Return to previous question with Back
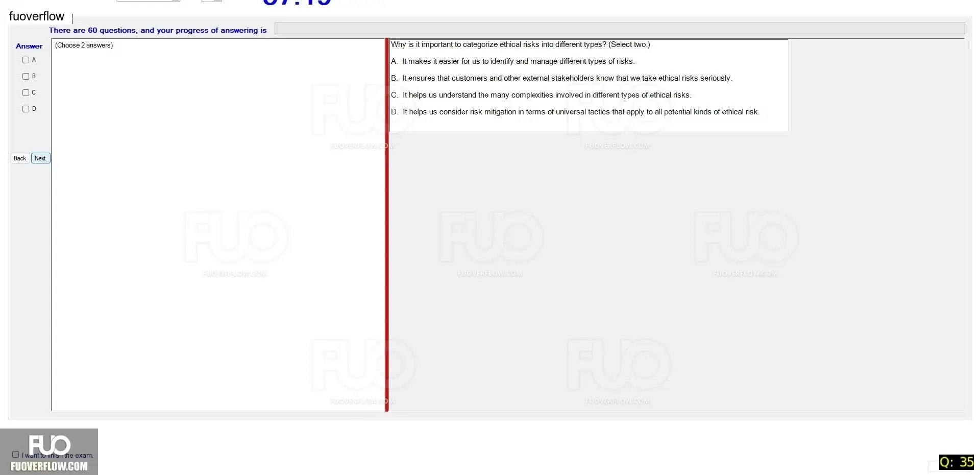980x475 pixels. click(20, 158)
